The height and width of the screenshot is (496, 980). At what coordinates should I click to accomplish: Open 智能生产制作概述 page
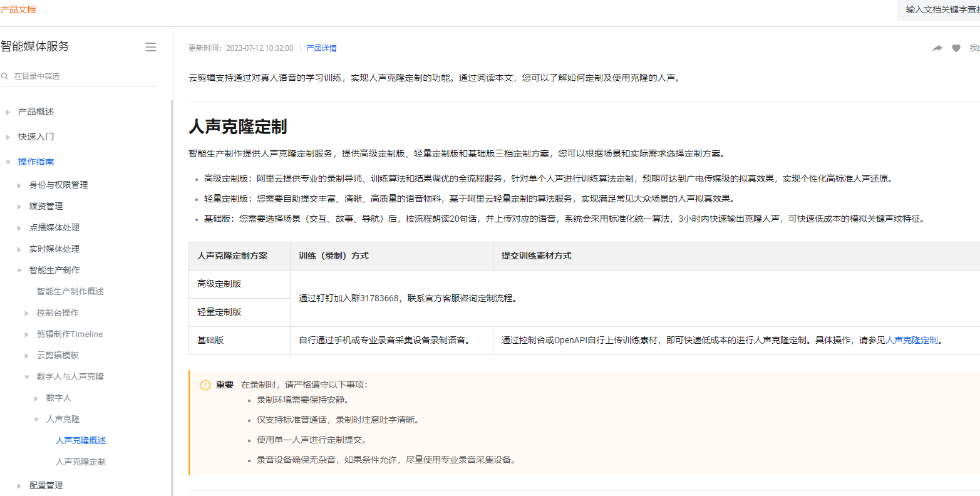coord(71,291)
